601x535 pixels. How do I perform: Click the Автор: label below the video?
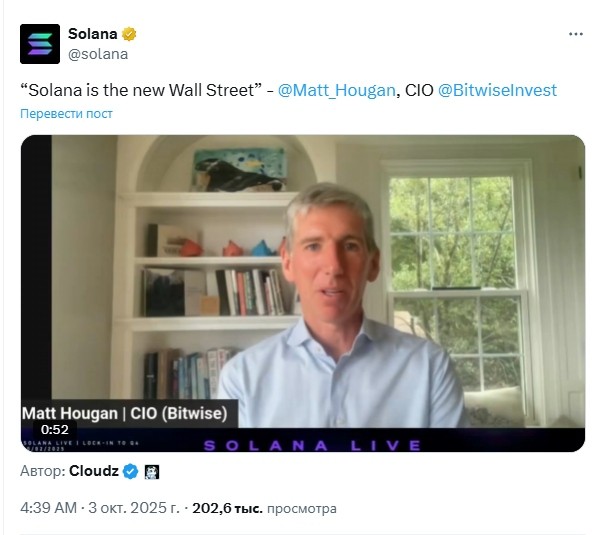43,471
